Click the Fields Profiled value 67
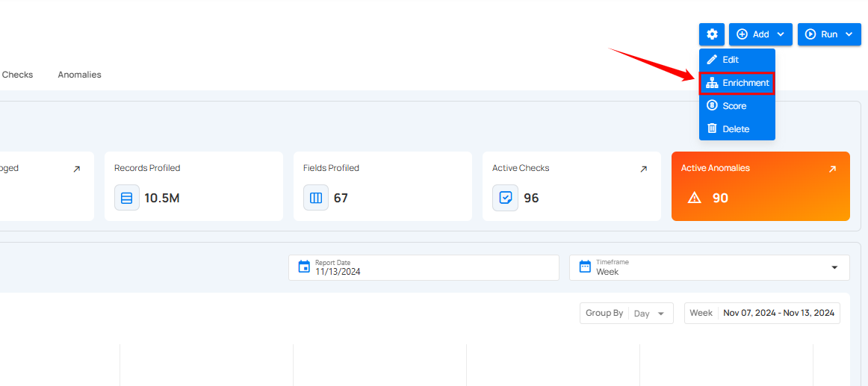The width and height of the screenshot is (868, 386). 341,198
